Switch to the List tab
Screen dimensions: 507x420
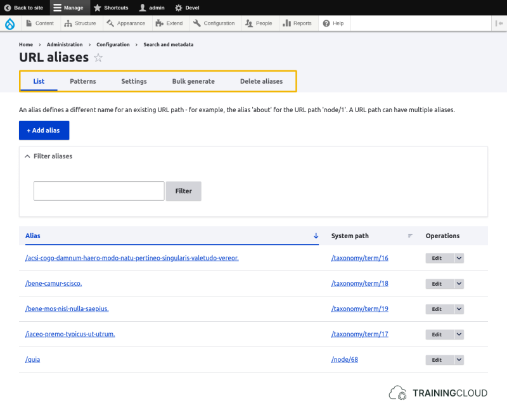[x=39, y=81]
